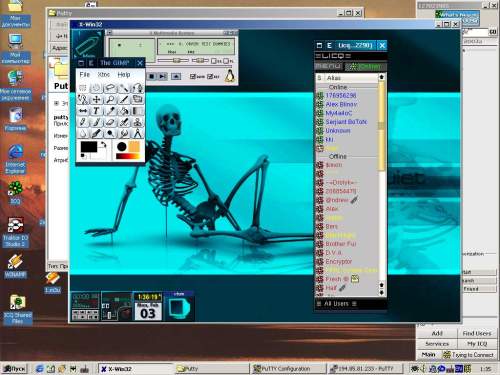Select the Bucket Fill tool
500x375 pixels.
124,111
